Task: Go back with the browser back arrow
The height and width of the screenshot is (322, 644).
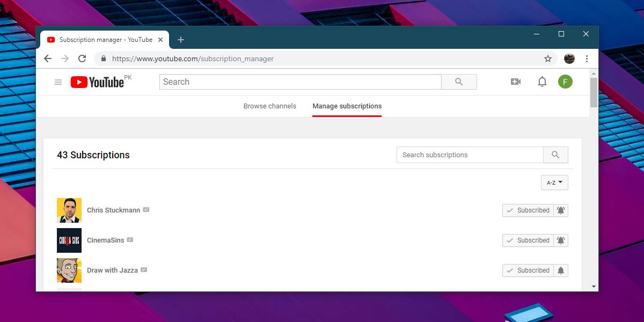Action: tap(48, 58)
